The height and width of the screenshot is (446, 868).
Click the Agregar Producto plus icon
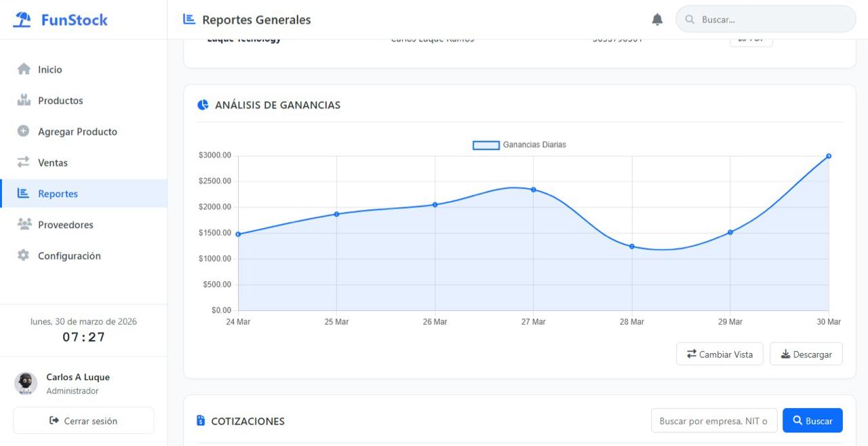click(24, 132)
